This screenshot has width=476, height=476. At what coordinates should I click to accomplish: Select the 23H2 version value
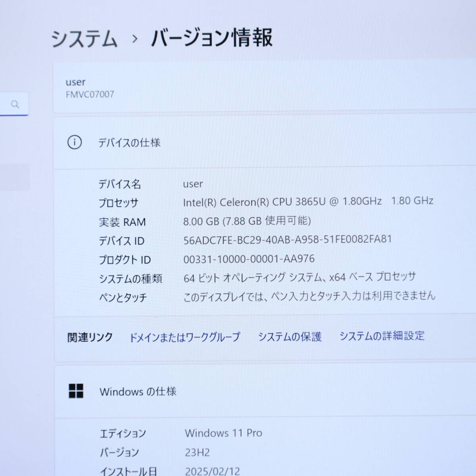click(197, 452)
